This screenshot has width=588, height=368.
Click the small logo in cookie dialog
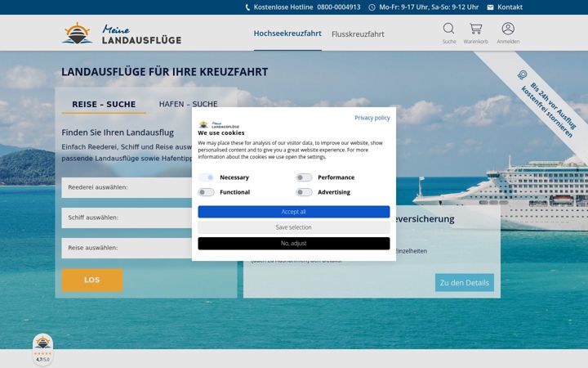click(219, 124)
